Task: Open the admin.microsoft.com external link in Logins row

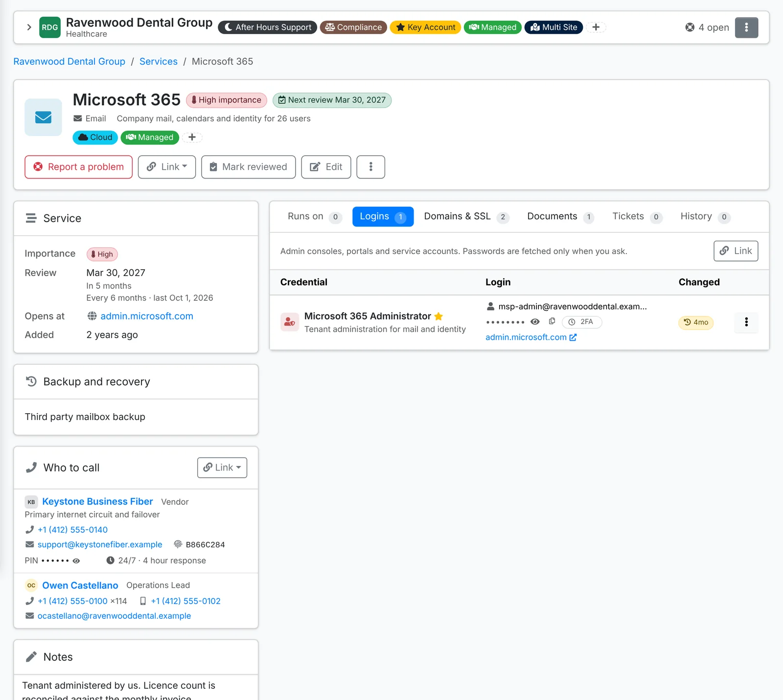Action: click(531, 337)
